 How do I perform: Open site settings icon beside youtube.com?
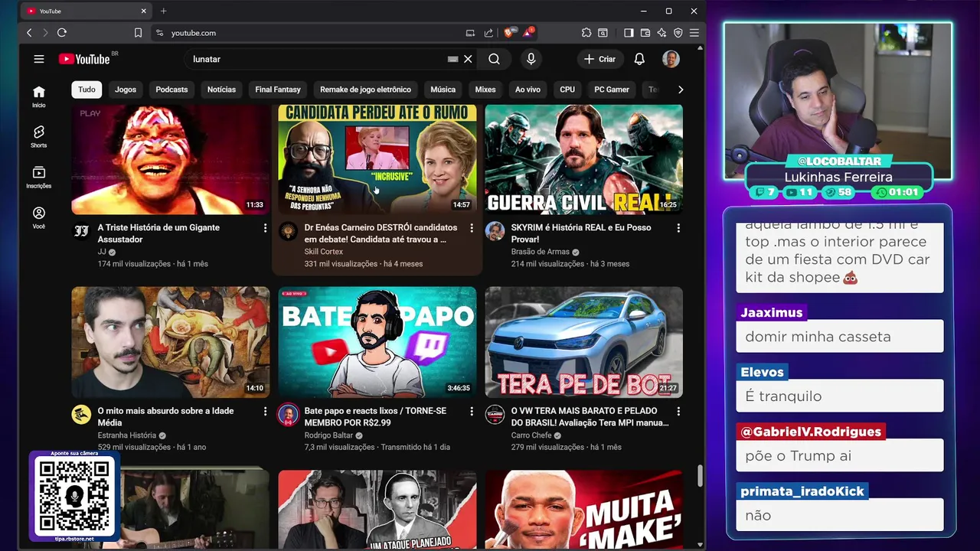[159, 33]
